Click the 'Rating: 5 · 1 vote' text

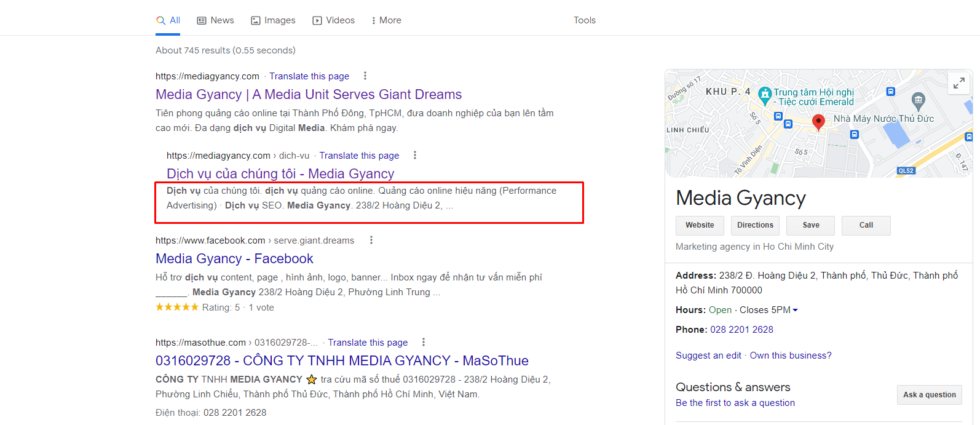[x=238, y=308]
